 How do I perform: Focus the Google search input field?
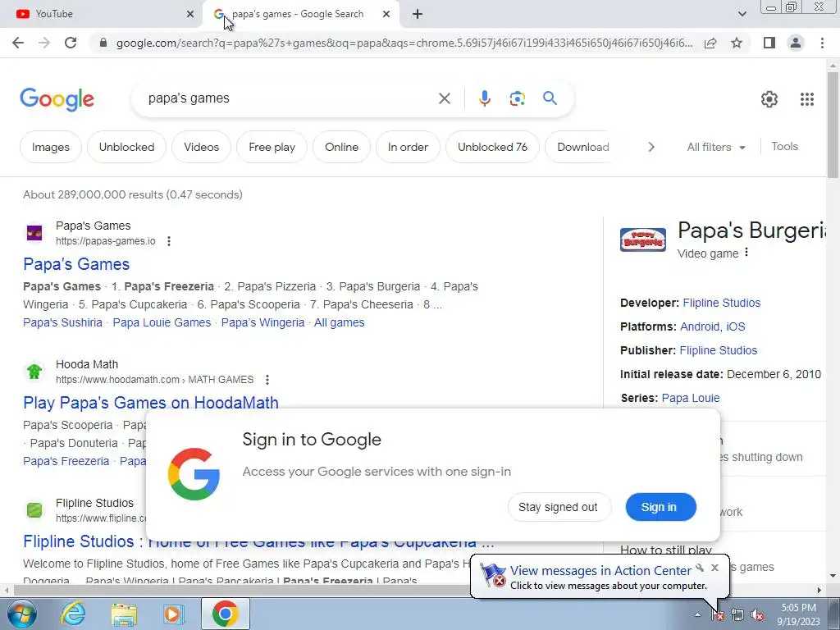tap(286, 98)
